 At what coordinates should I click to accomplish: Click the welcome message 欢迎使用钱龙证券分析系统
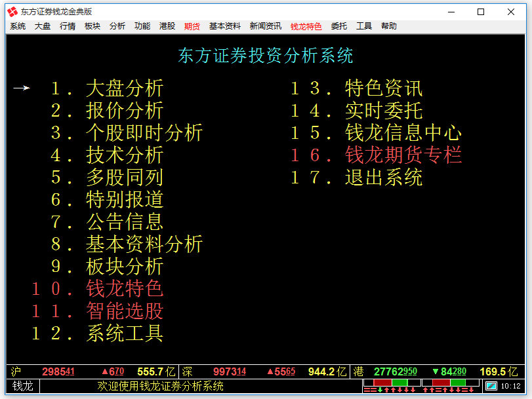(x=160, y=386)
